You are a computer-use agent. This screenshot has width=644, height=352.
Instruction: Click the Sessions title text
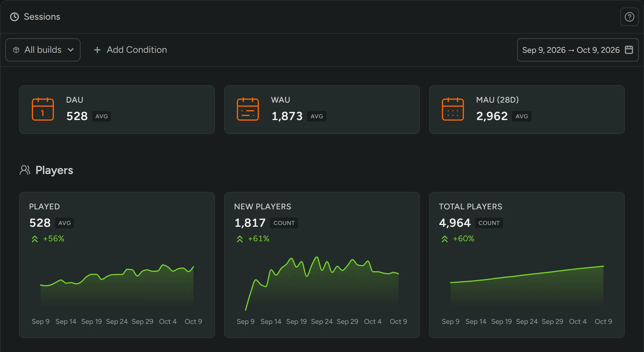42,17
